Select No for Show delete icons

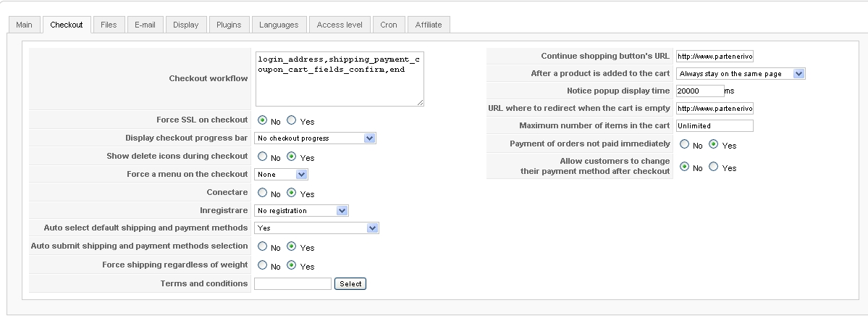click(263, 157)
